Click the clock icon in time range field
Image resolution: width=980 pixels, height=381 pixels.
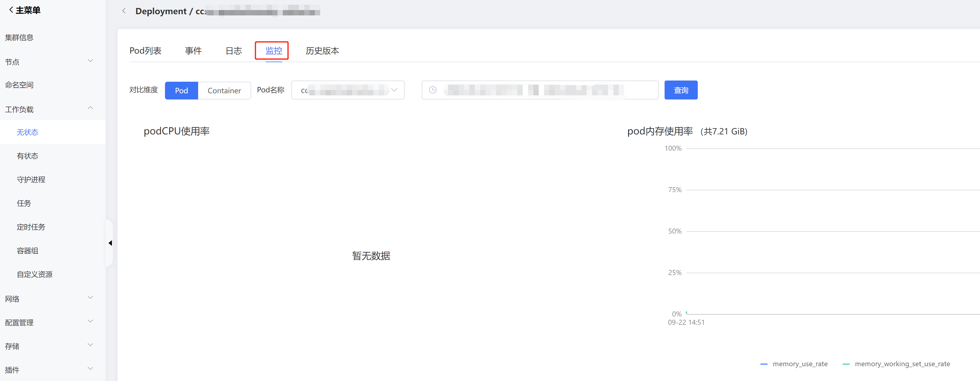(x=433, y=90)
